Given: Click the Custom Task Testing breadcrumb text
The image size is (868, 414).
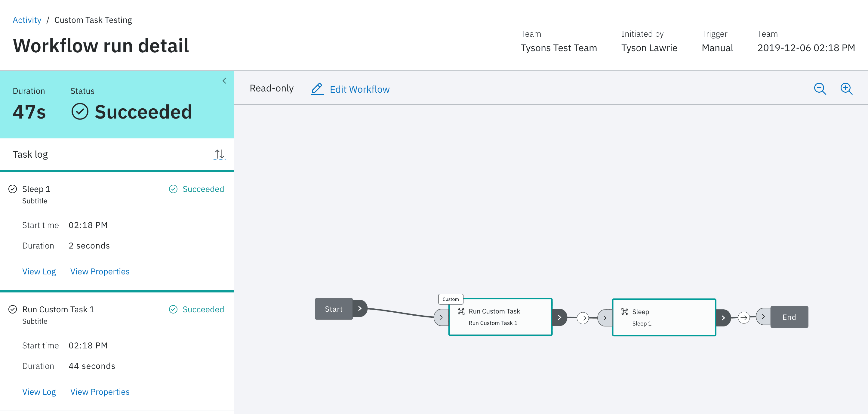Looking at the screenshot, I should pos(93,20).
